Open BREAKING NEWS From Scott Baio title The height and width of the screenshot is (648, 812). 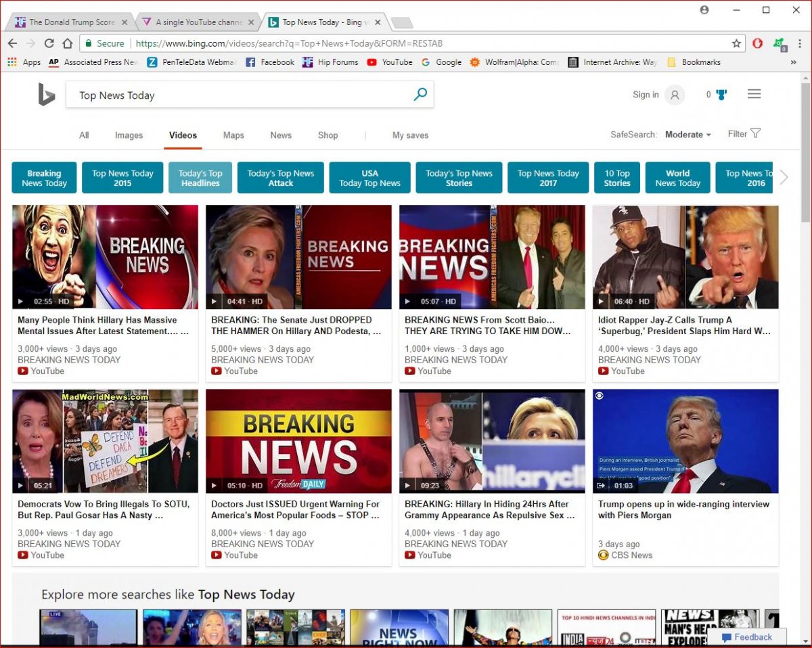(x=488, y=325)
